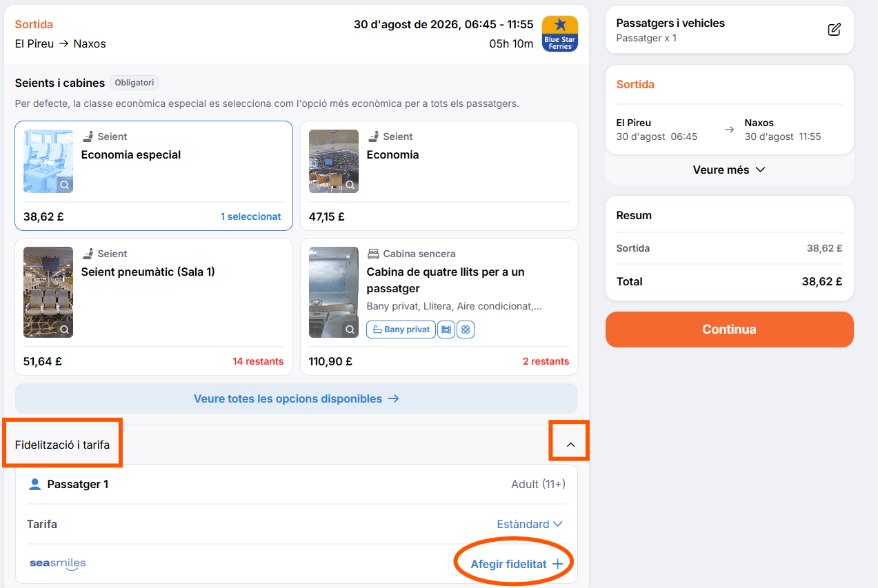This screenshot has width=878, height=588.
Task: Click the air conditioning amenity icon
Action: (x=466, y=330)
